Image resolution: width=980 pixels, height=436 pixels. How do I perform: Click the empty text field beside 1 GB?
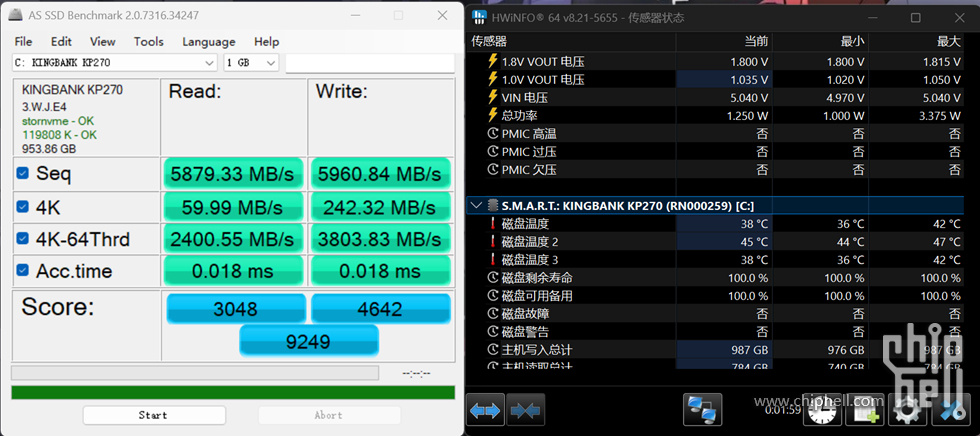point(370,63)
